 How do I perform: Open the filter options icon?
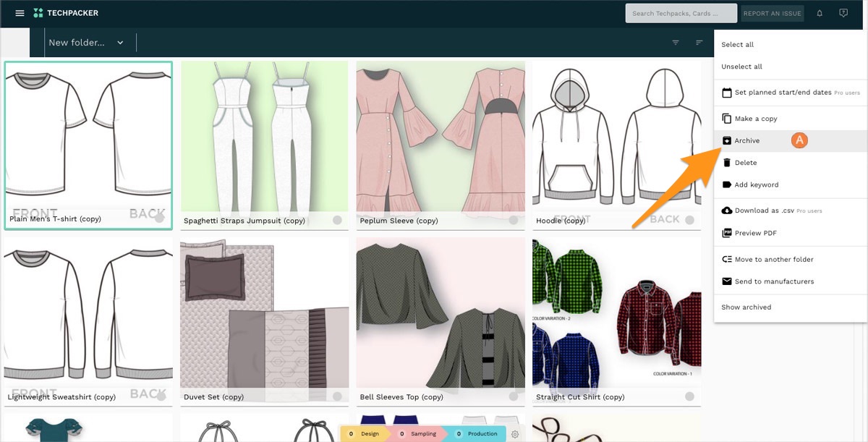pyautogui.click(x=676, y=43)
